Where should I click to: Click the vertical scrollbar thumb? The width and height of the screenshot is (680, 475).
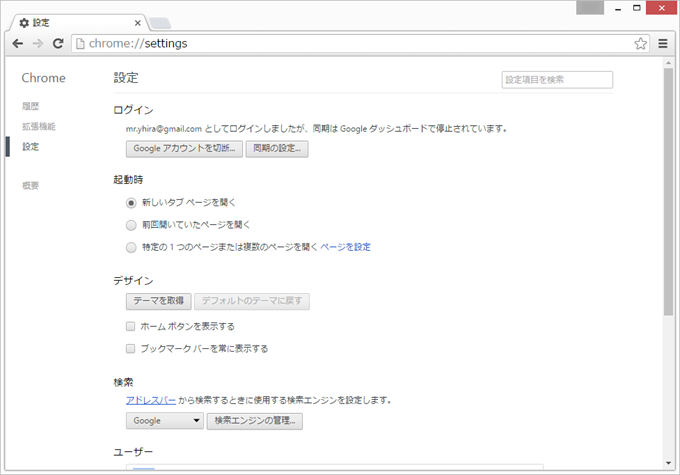pos(668,192)
